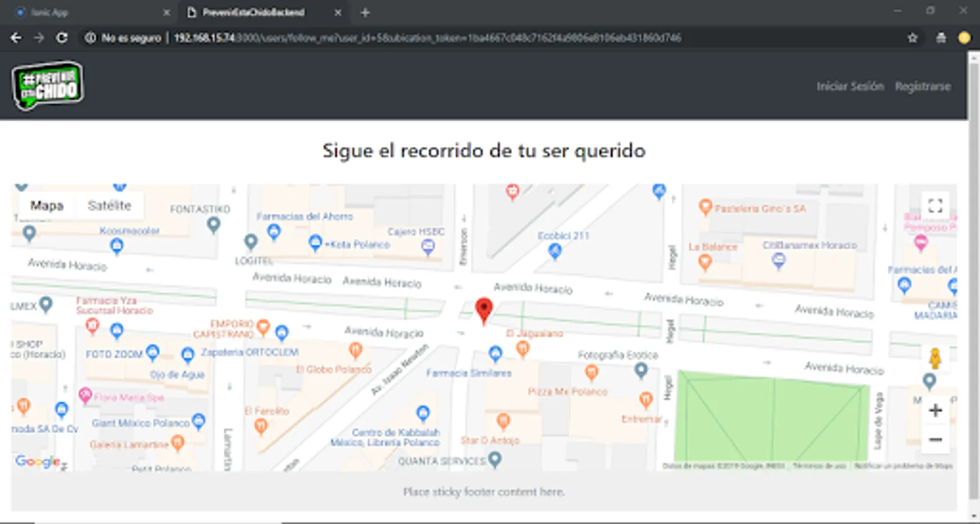Open the map's 'Términos de uso' link
Viewport: 980px width, 524px height.
tap(819, 466)
